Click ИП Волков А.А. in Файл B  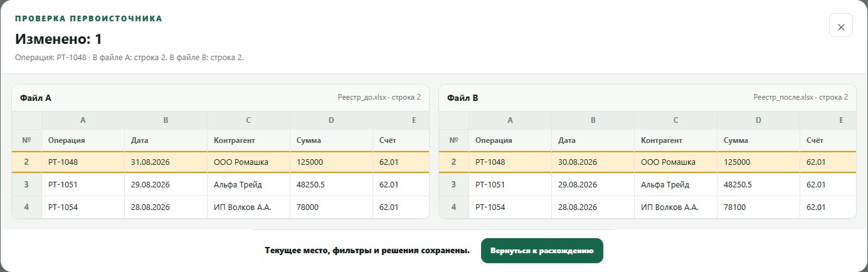click(x=676, y=207)
